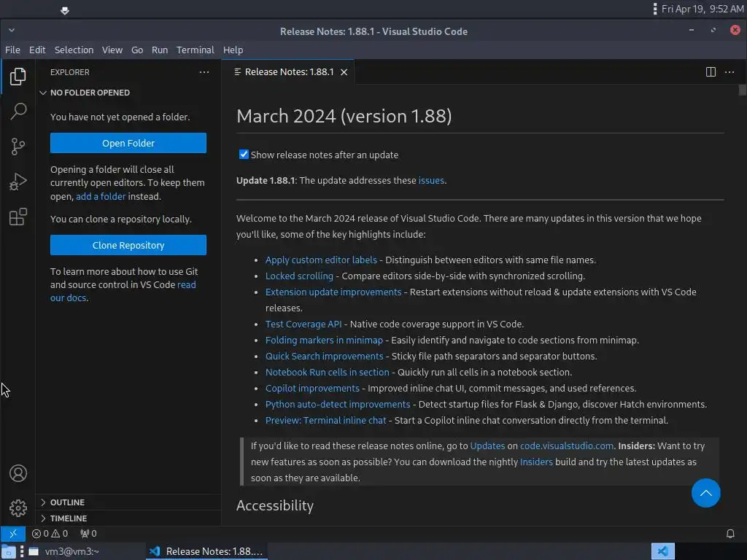The height and width of the screenshot is (560, 747).
Task: Open the 'Test Coverage API' link
Action: pyautogui.click(x=303, y=324)
